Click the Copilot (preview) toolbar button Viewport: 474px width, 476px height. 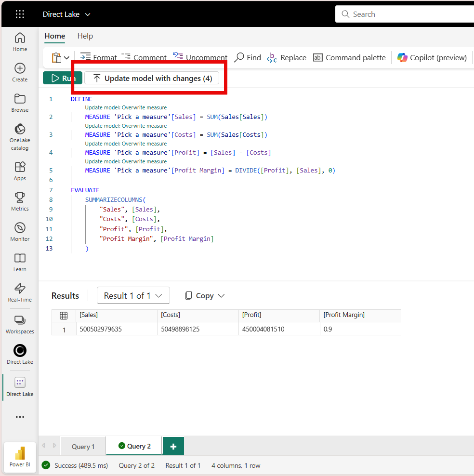point(432,58)
